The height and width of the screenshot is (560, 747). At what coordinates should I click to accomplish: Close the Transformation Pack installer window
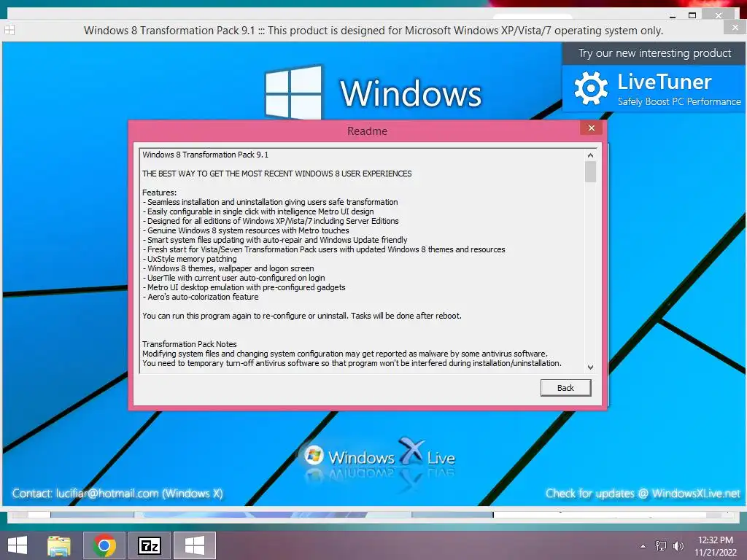point(735,28)
